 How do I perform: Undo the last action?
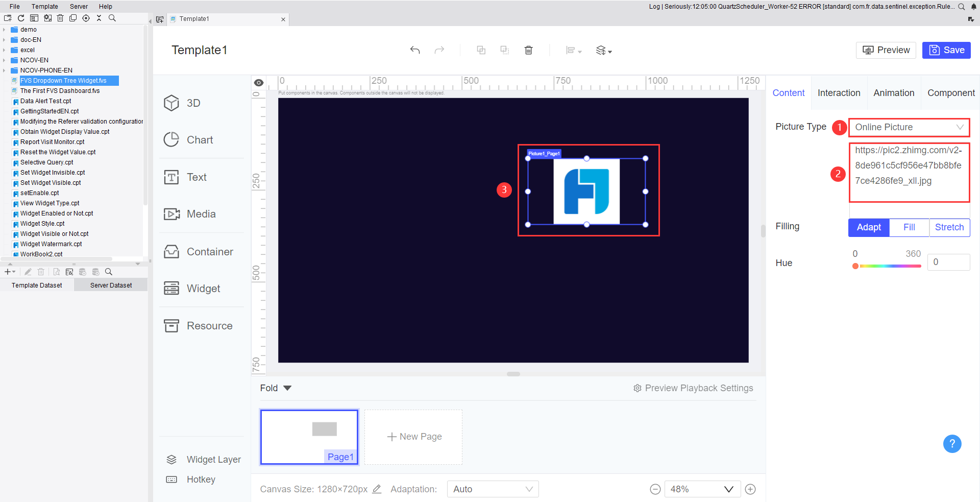point(415,50)
